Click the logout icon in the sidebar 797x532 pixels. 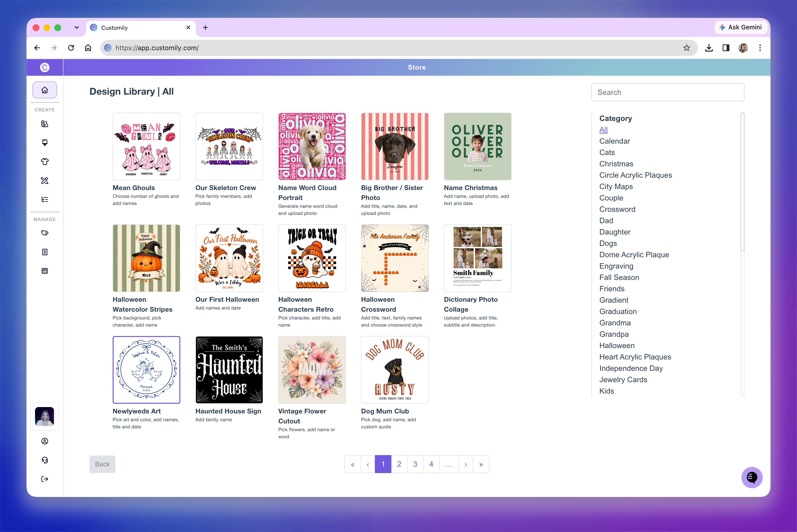click(x=44, y=479)
